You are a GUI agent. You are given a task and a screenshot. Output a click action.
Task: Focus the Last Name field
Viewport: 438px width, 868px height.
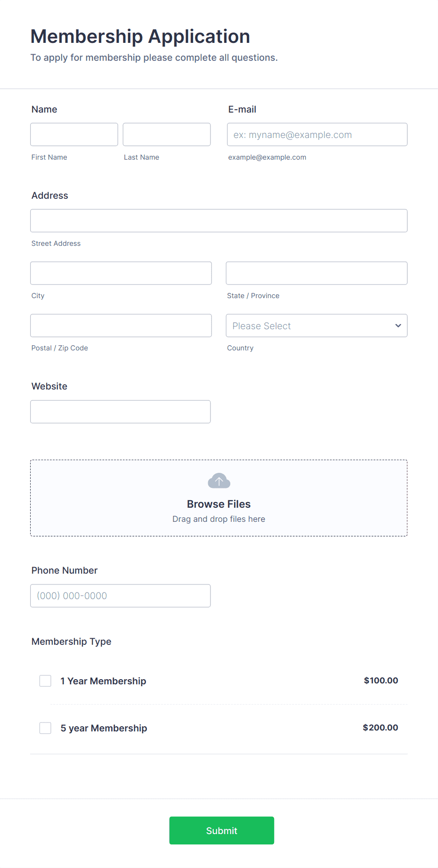(x=167, y=134)
